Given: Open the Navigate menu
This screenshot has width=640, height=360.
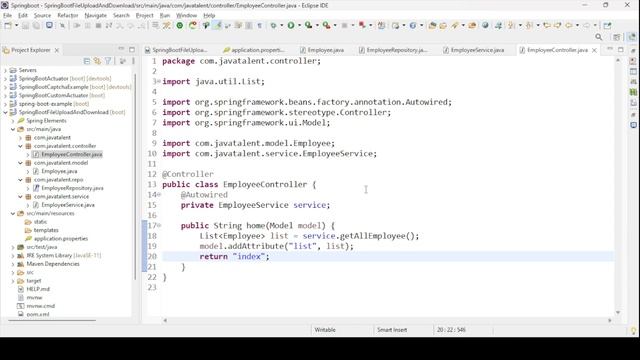Looking at the screenshot, I should [x=96, y=15].
